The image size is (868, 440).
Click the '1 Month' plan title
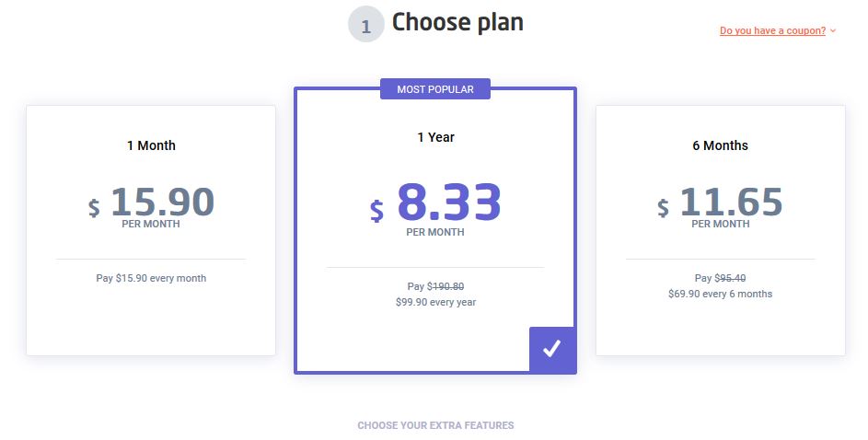click(151, 145)
